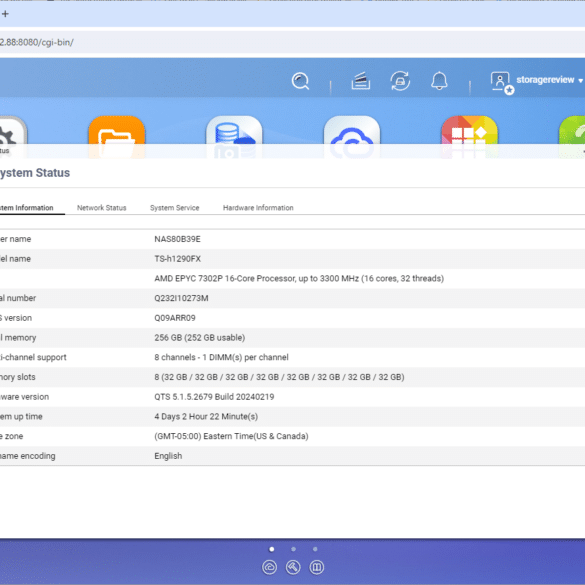The height and width of the screenshot is (585, 585).
Task: Open the colorful App Center icon
Action: [x=469, y=137]
